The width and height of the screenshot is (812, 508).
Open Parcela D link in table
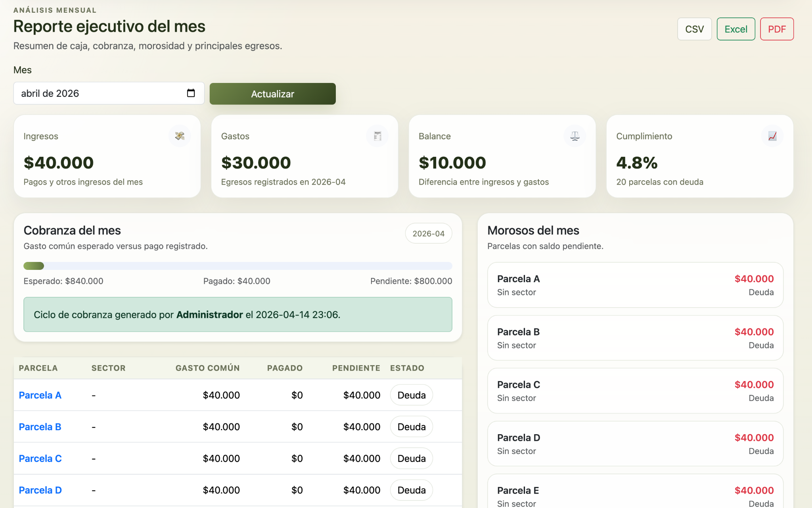pyautogui.click(x=40, y=491)
